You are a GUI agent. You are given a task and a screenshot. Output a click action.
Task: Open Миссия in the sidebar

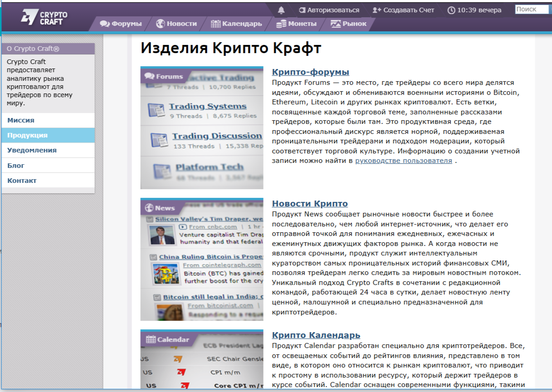tap(48, 120)
